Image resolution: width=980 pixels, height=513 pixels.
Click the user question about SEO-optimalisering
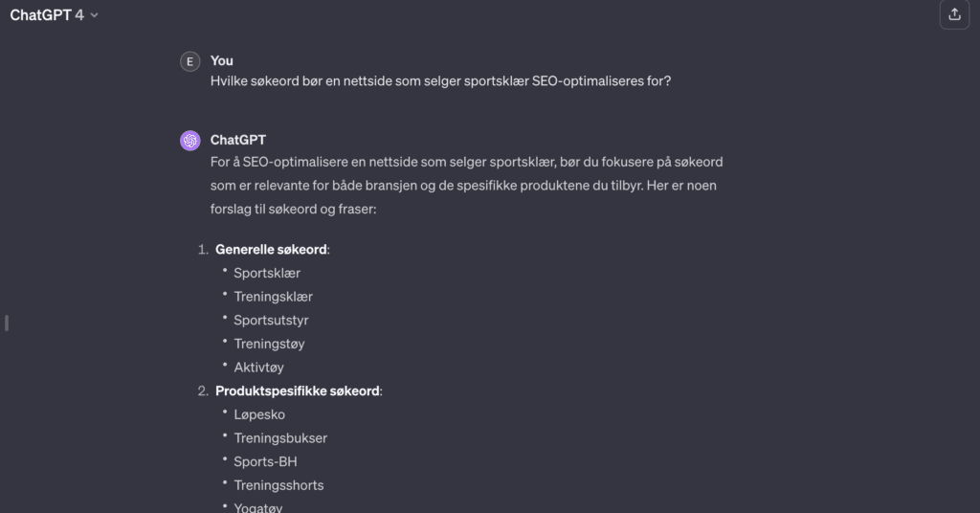tap(440, 81)
